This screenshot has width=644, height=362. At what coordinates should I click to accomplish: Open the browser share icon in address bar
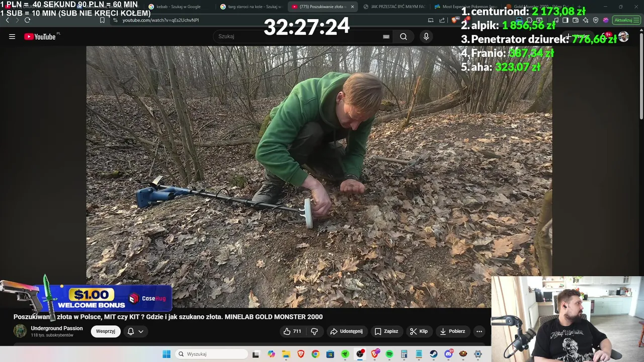click(442, 20)
